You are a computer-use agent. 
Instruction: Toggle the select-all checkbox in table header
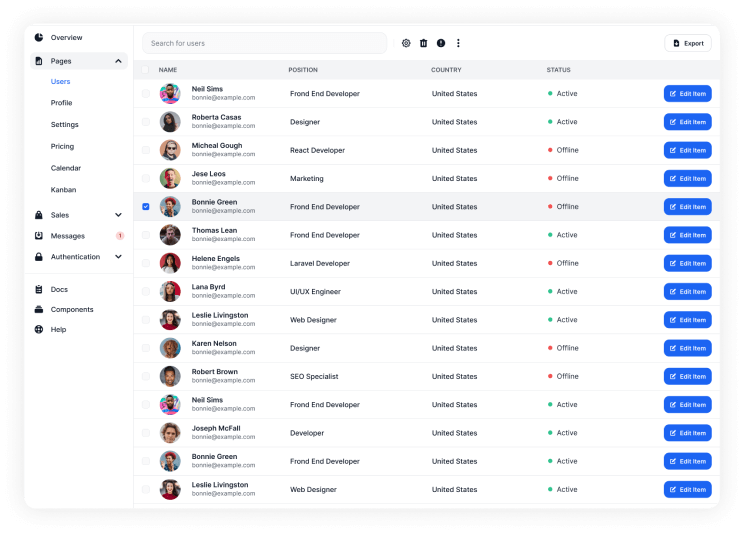pos(146,70)
